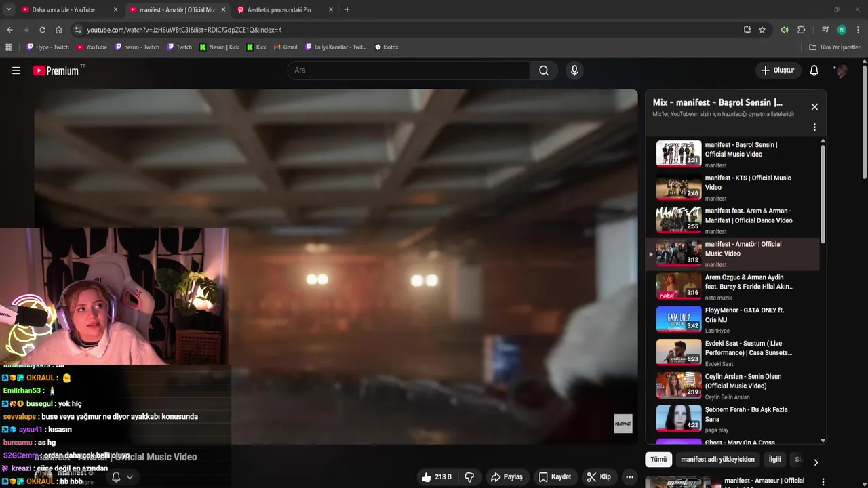Select 'manifest adlı yükleyiciden' filter chip
Viewport: 868px width, 488px height.
[717, 460]
